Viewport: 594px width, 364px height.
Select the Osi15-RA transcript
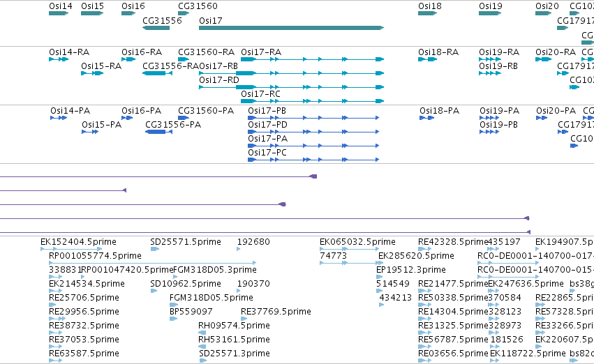(92, 73)
